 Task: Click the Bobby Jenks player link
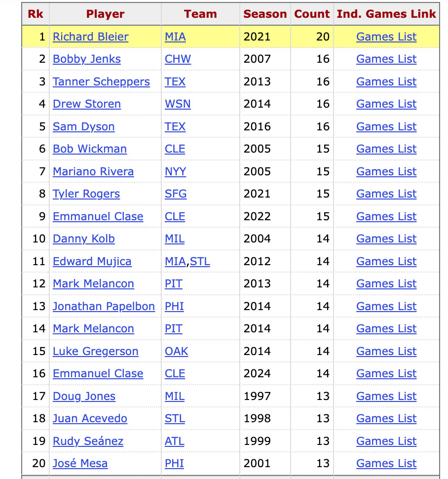pos(86,59)
